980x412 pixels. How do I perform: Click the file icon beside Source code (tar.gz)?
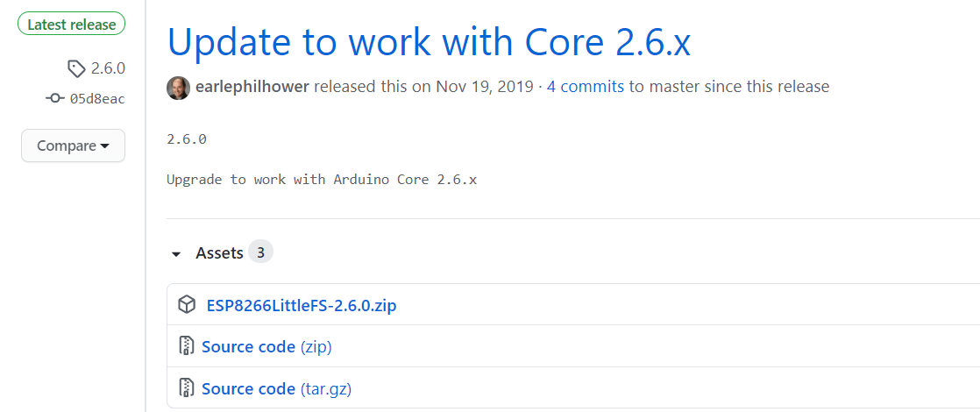(x=186, y=388)
